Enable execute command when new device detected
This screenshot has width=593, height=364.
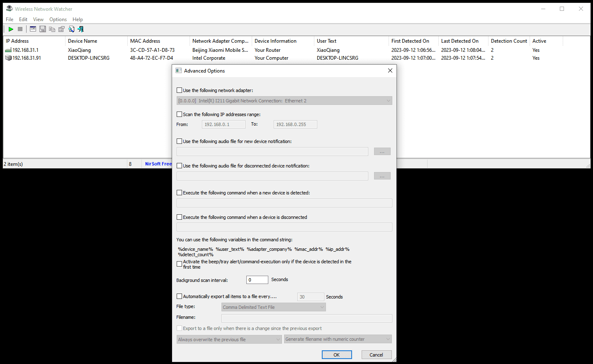180,192
